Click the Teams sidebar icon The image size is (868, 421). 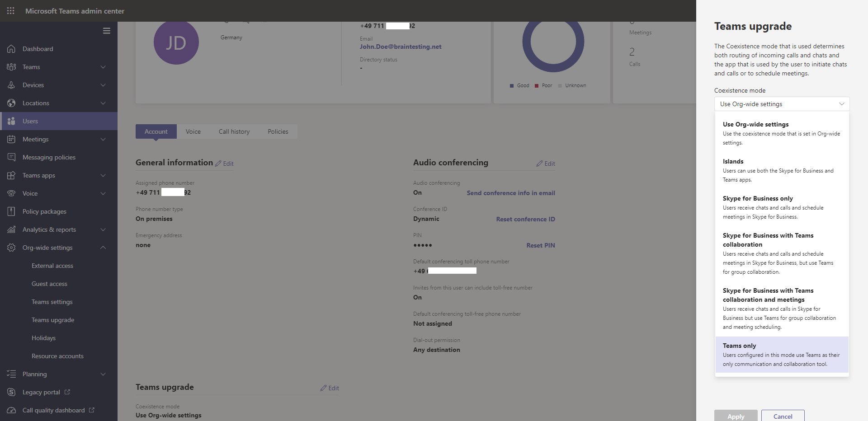pyautogui.click(x=11, y=67)
